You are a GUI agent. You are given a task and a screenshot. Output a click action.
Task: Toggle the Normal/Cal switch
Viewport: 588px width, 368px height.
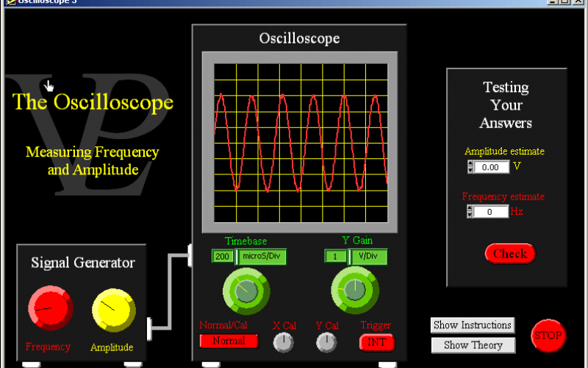(229, 342)
